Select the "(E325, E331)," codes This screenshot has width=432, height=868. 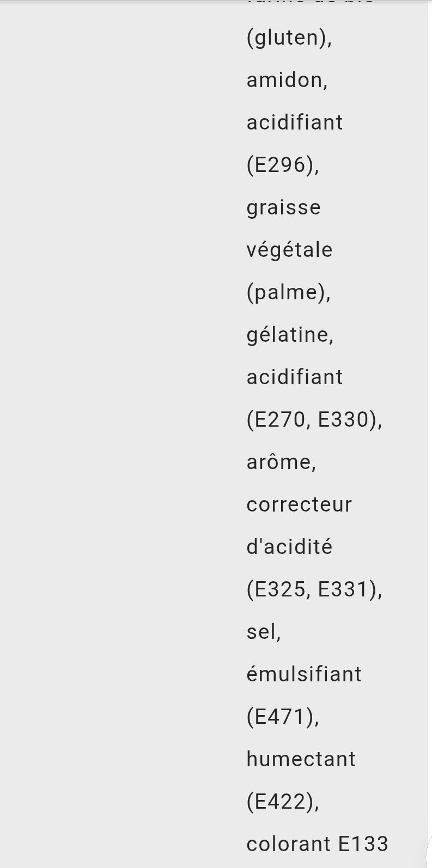[314, 589]
